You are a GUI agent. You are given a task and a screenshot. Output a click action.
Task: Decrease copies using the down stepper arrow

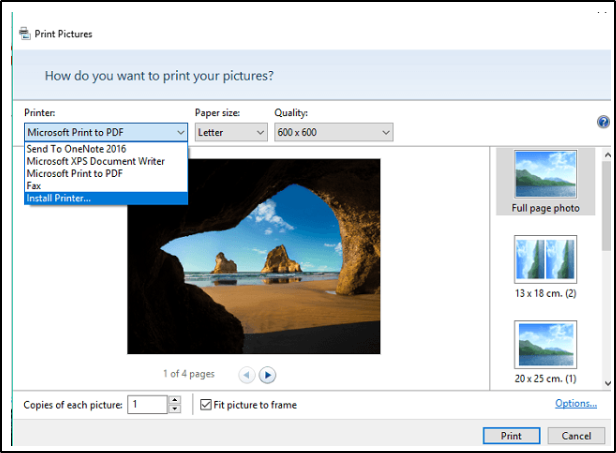click(174, 409)
